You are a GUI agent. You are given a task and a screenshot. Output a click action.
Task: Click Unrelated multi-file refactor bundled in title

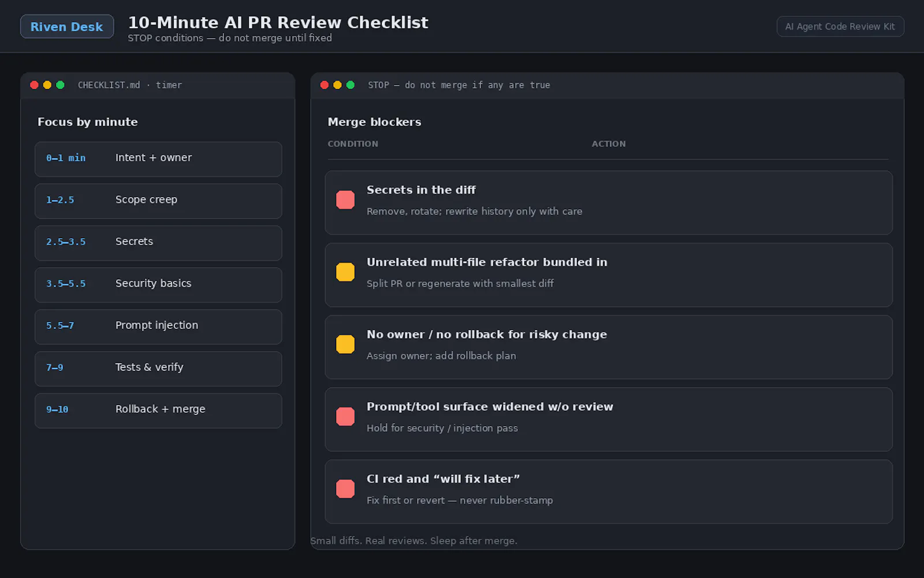tap(487, 262)
